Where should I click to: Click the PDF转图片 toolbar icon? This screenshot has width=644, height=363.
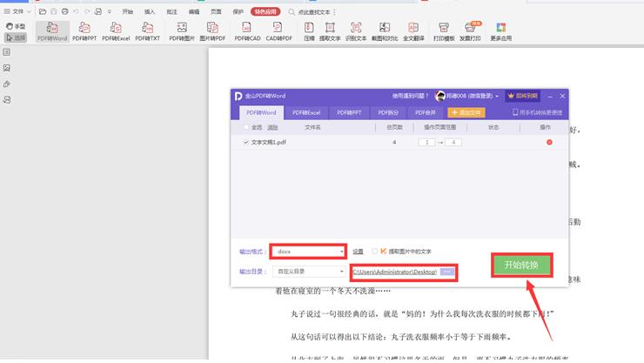(182, 31)
